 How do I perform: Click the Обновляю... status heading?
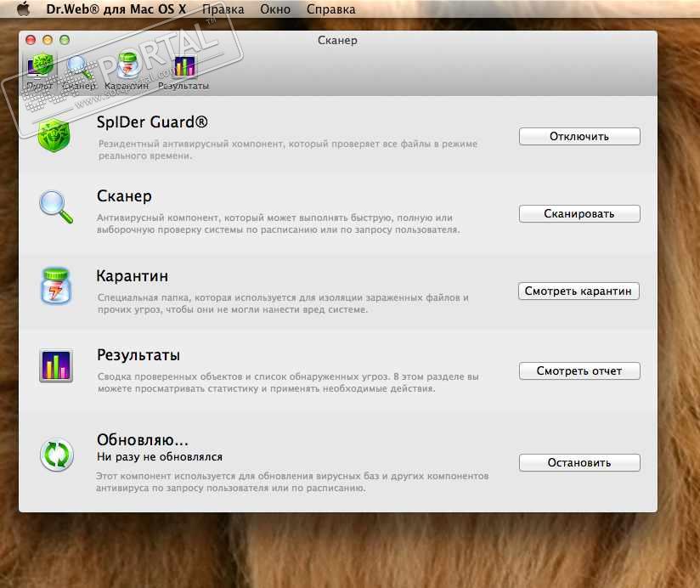[143, 440]
